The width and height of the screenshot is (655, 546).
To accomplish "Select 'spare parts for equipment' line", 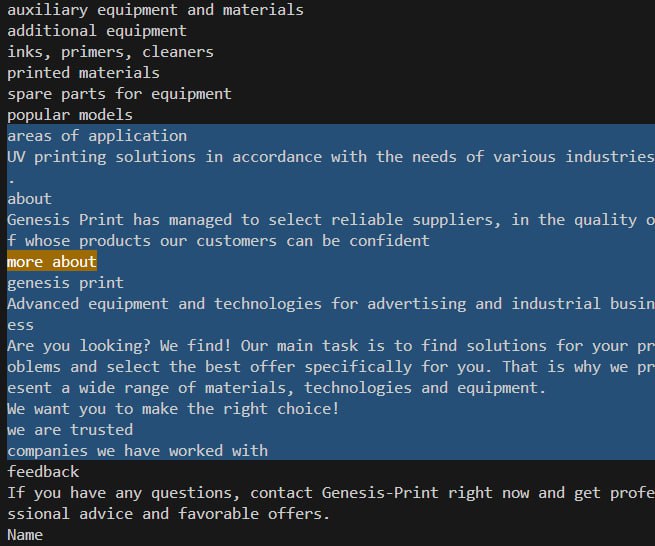I will (x=119, y=94).
